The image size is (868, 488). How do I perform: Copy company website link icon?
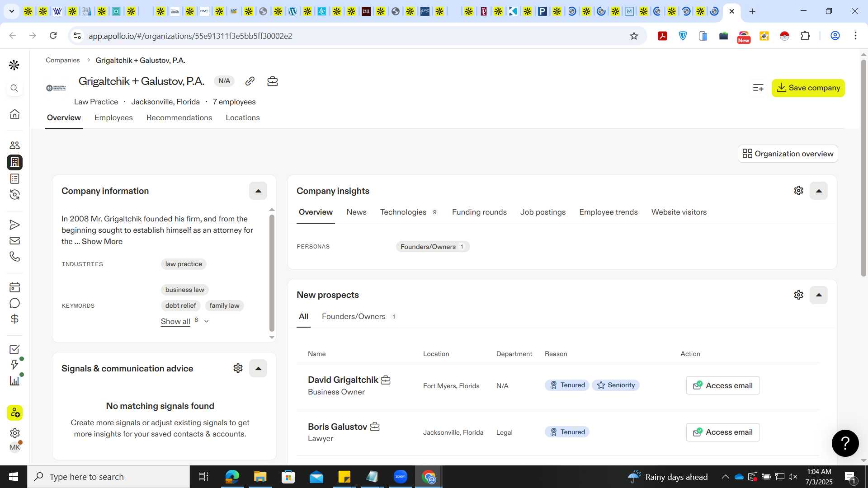(x=250, y=81)
